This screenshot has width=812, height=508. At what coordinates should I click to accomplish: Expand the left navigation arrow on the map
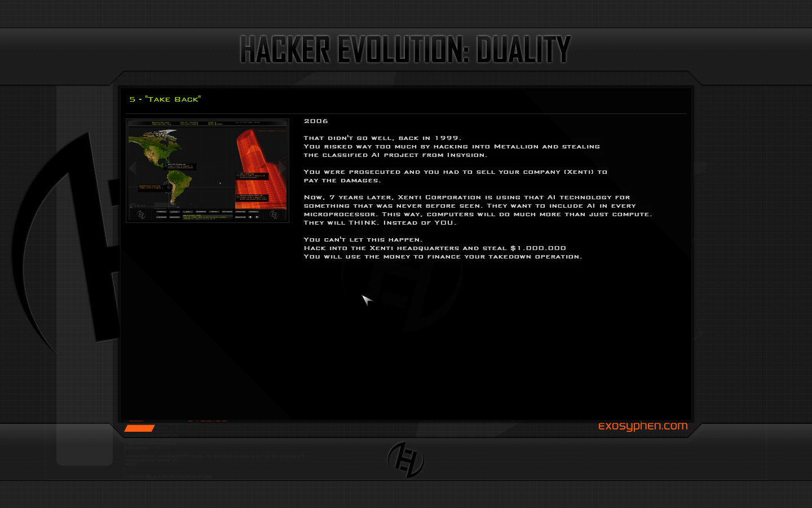[132, 168]
